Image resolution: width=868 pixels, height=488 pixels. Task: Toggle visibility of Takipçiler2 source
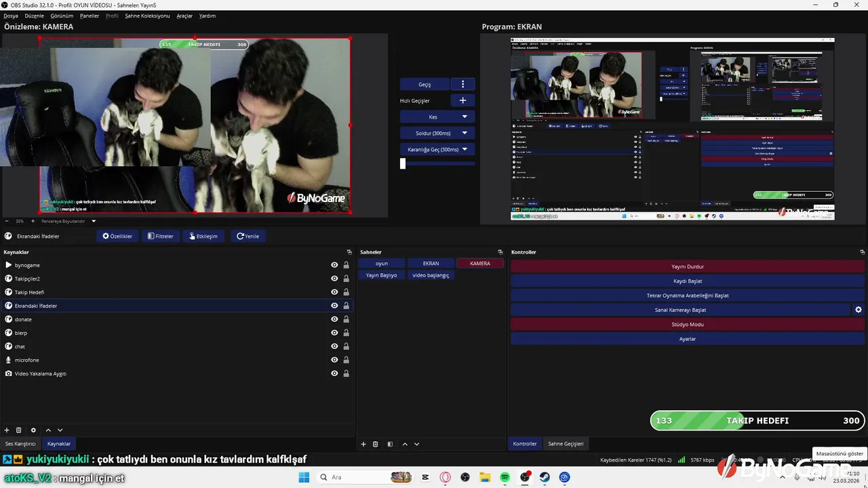(x=334, y=279)
